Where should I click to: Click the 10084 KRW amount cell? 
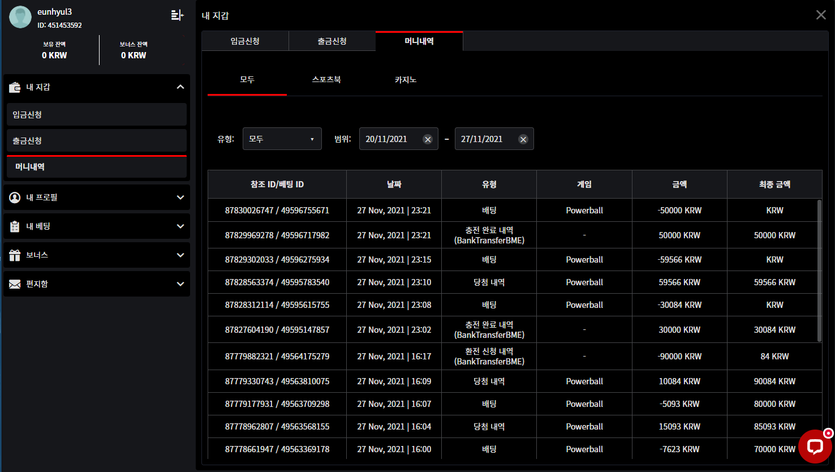tap(680, 381)
